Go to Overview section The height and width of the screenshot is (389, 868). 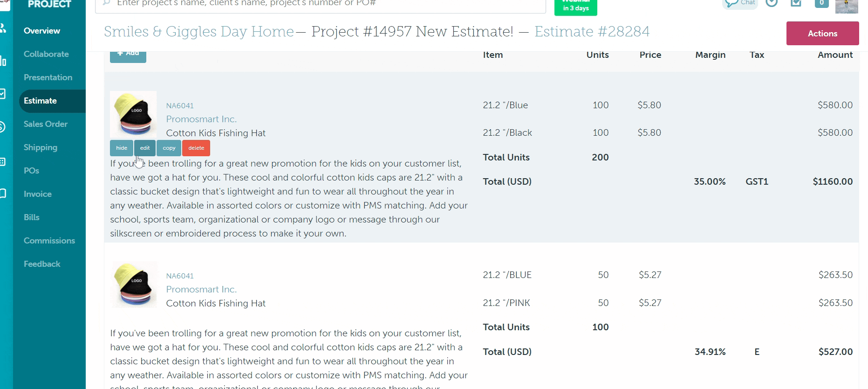pos(42,31)
